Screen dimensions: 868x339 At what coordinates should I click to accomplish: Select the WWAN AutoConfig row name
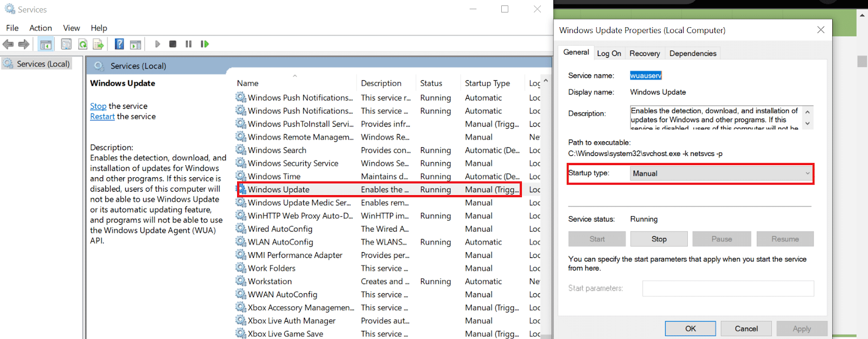click(282, 294)
